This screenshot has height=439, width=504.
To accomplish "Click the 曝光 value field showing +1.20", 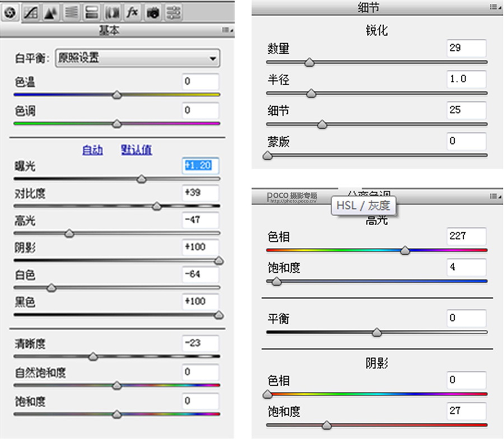I will click(x=200, y=166).
